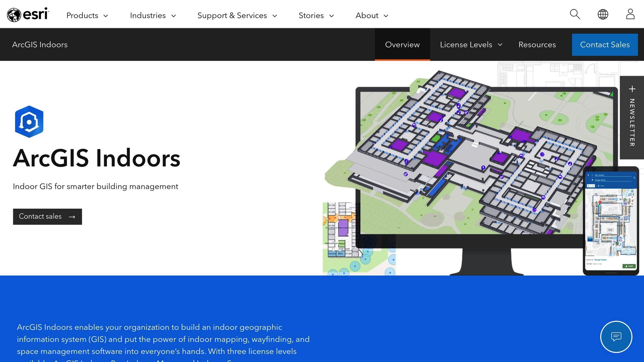Open the Support & Services dropdown
This screenshot has width=644, height=362.
pyautogui.click(x=237, y=15)
